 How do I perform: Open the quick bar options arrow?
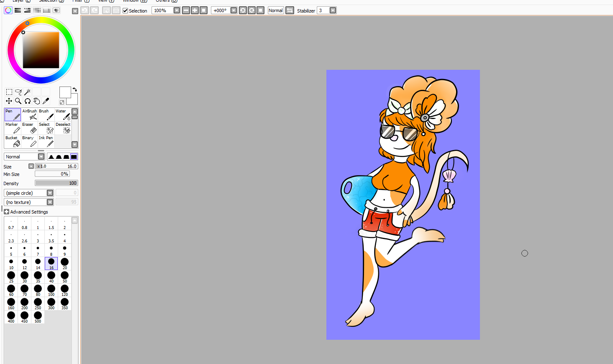(75, 11)
